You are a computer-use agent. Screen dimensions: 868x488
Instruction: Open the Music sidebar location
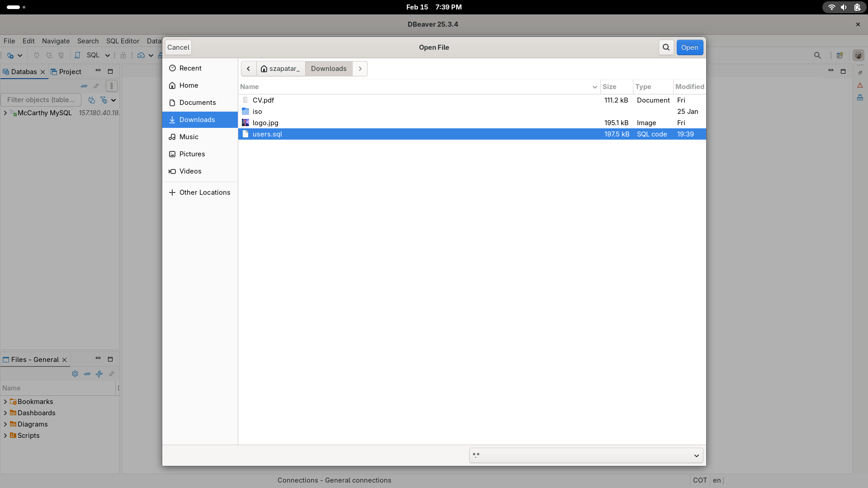click(189, 137)
